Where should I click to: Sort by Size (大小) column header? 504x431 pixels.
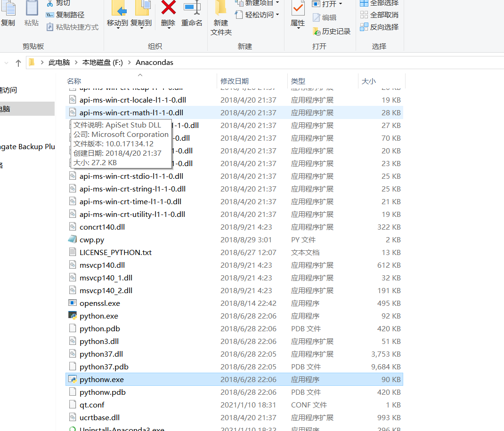click(x=369, y=81)
